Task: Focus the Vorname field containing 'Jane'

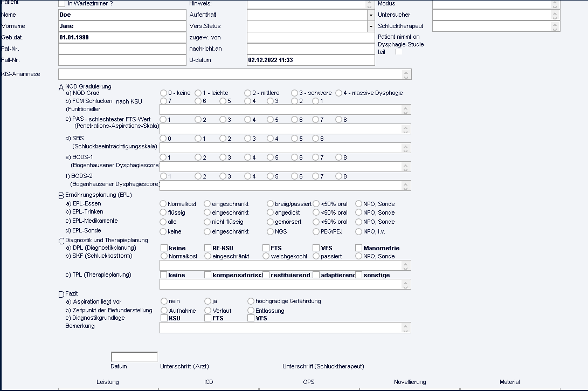Action: point(122,26)
